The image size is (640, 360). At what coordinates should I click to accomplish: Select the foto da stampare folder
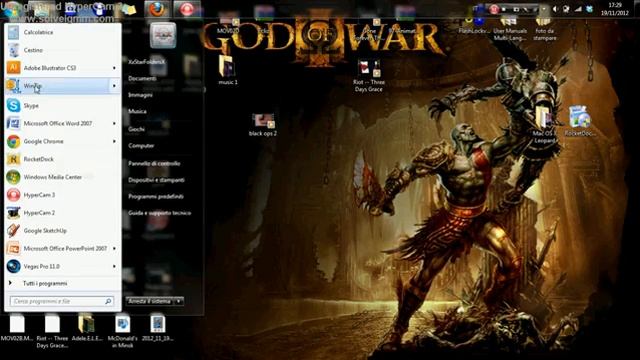544,29
